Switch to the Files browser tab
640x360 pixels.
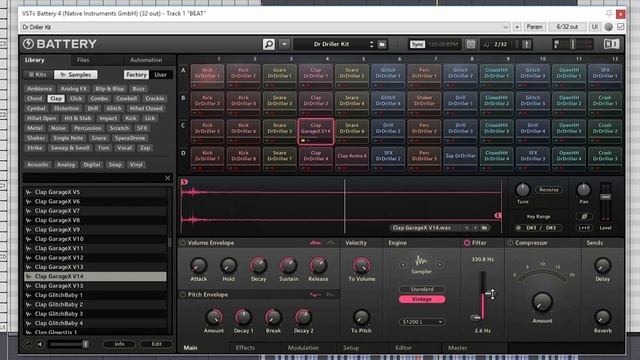point(83,60)
